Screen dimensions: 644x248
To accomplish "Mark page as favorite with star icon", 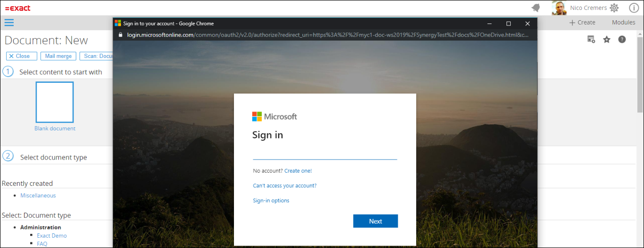I will 607,40.
